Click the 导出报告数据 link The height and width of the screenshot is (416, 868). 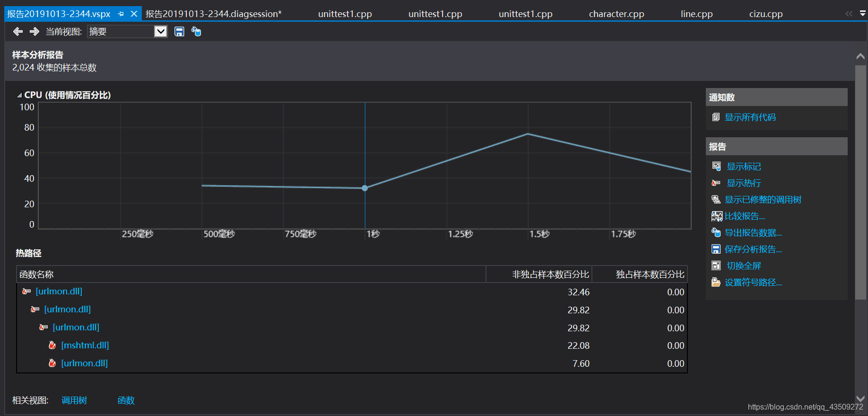click(753, 232)
